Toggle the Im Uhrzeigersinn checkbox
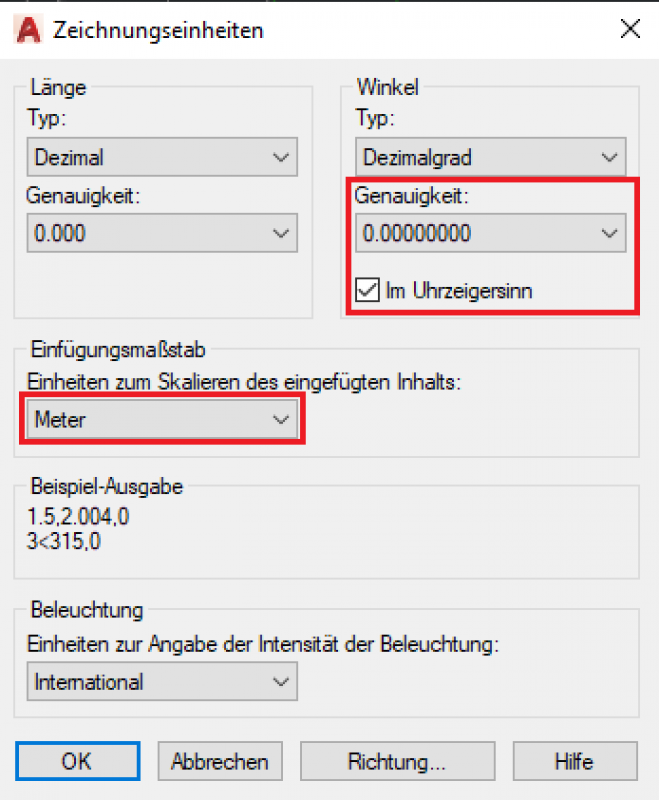659x800 pixels. click(367, 291)
